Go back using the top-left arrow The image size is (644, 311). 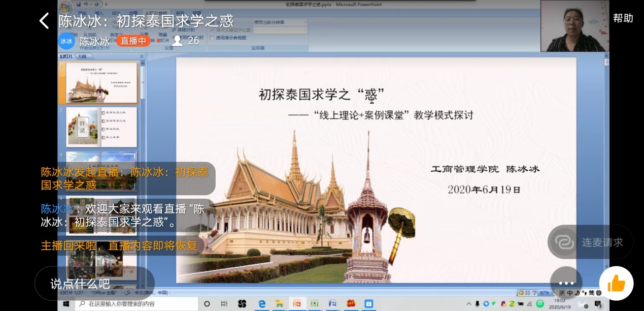click(x=44, y=21)
